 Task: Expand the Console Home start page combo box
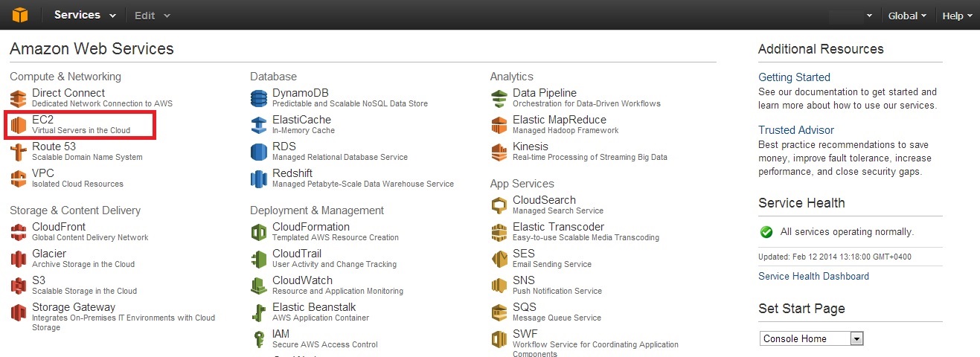pyautogui.click(x=811, y=338)
